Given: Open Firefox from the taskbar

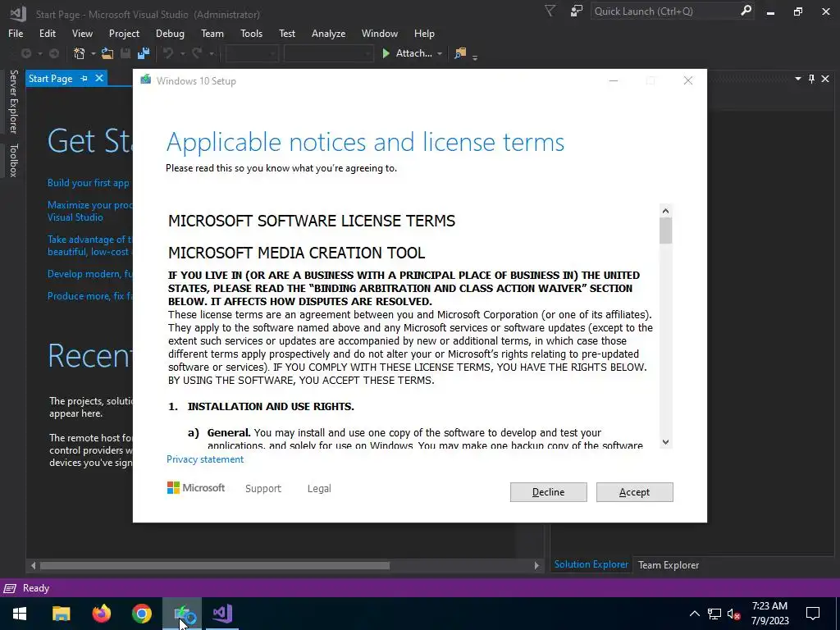Looking at the screenshot, I should [101, 614].
